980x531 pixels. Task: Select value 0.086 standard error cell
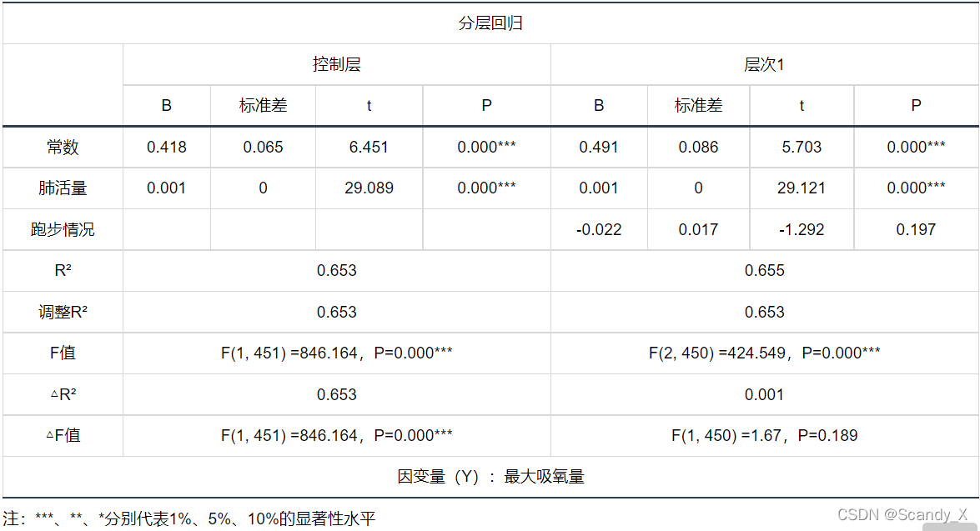point(698,147)
